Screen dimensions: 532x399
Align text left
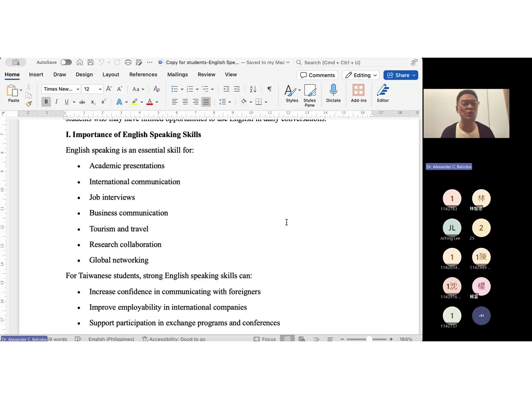click(x=175, y=102)
